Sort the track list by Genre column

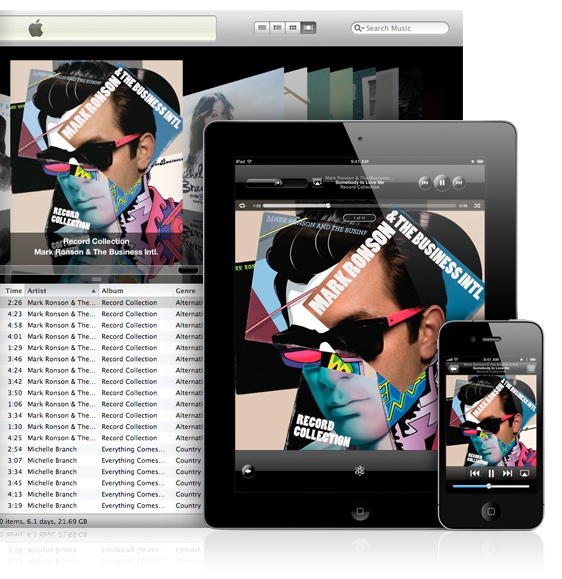[188, 291]
